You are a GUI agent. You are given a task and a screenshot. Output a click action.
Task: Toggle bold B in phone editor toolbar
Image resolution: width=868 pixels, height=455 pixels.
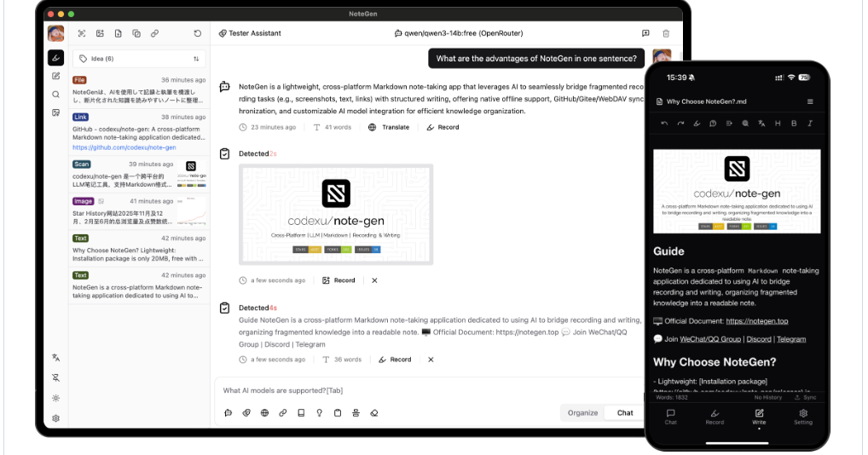[x=794, y=124]
